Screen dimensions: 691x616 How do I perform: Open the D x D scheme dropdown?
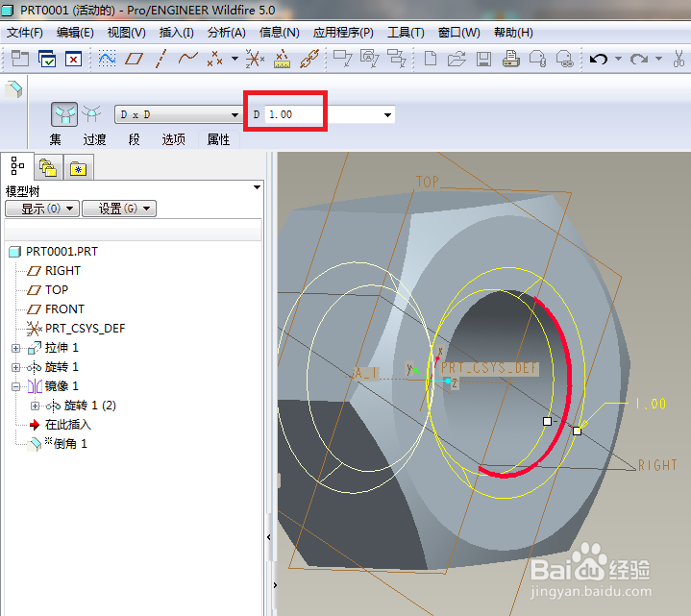[178, 114]
